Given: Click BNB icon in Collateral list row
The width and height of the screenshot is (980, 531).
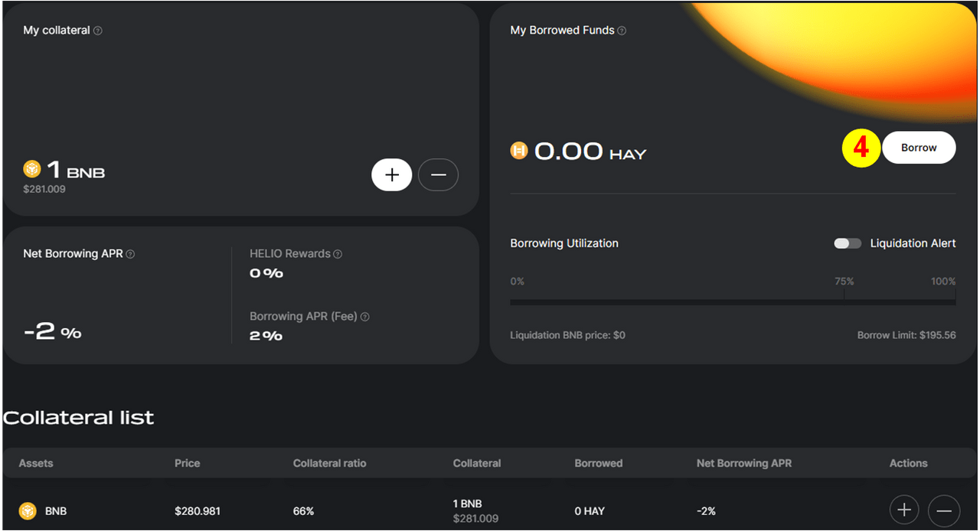Looking at the screenshot, I should [28, 510].
